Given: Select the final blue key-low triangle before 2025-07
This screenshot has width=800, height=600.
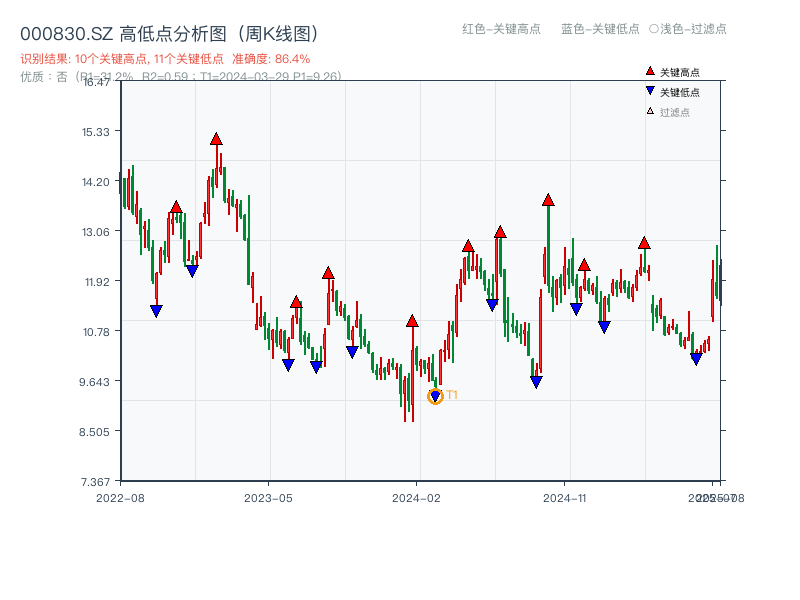Looking at the screenshot, I should pos(696,359).
